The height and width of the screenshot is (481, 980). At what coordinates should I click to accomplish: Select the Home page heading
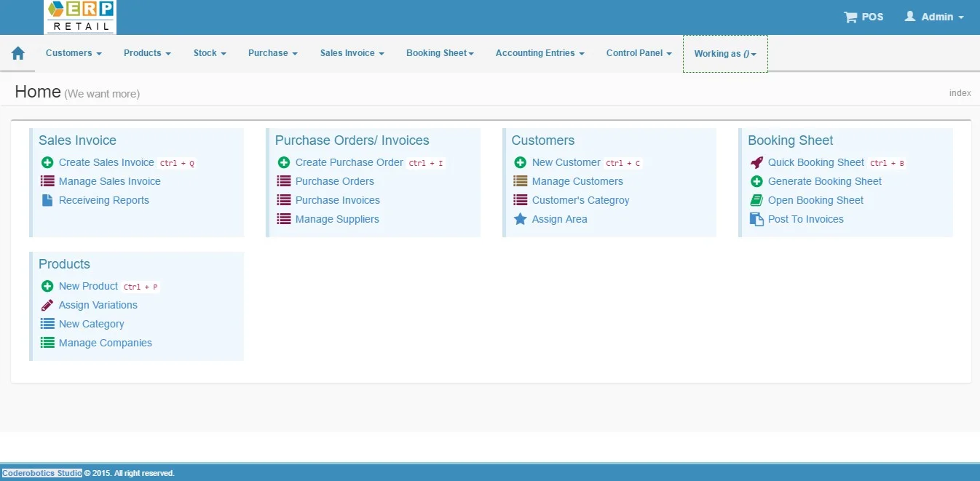point(38,92)
